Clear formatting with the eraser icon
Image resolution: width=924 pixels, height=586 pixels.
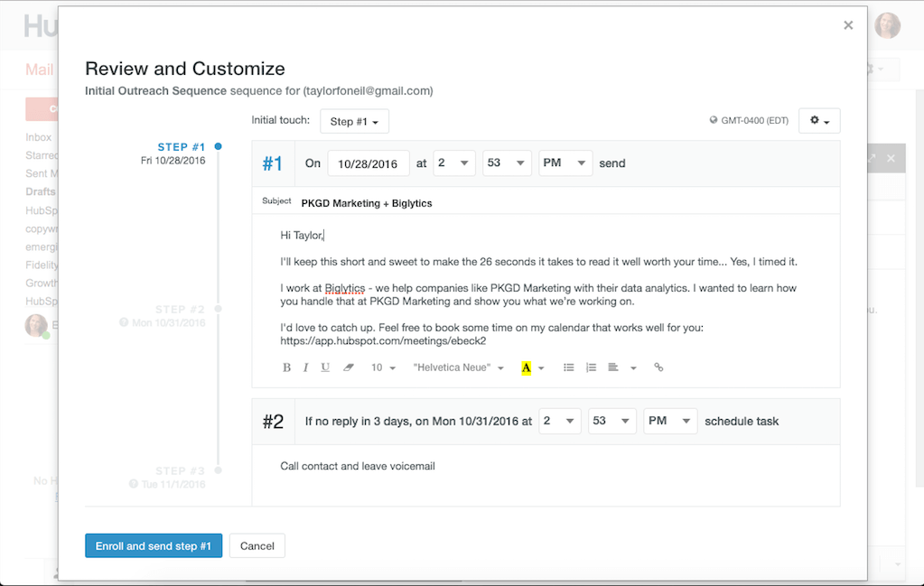point(346,367)
